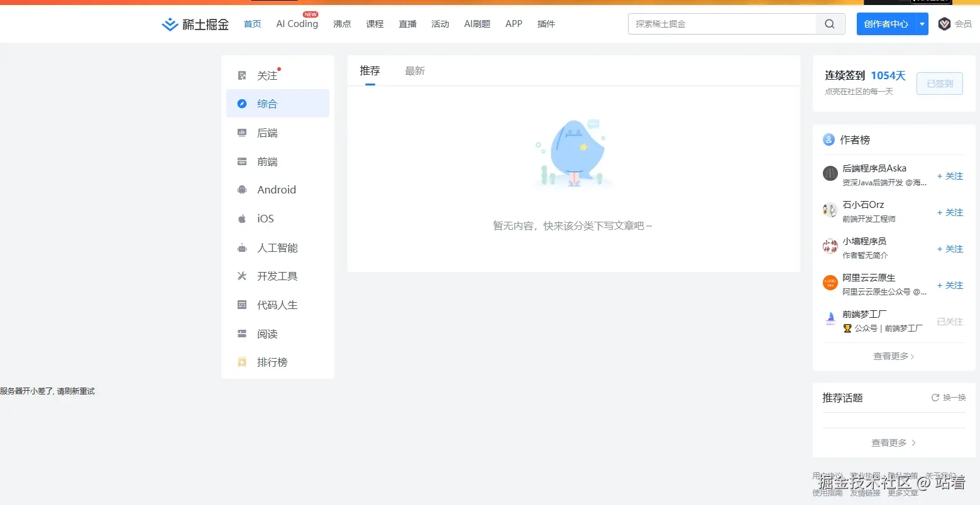Open the AI Coding nav item

point(297,24)
